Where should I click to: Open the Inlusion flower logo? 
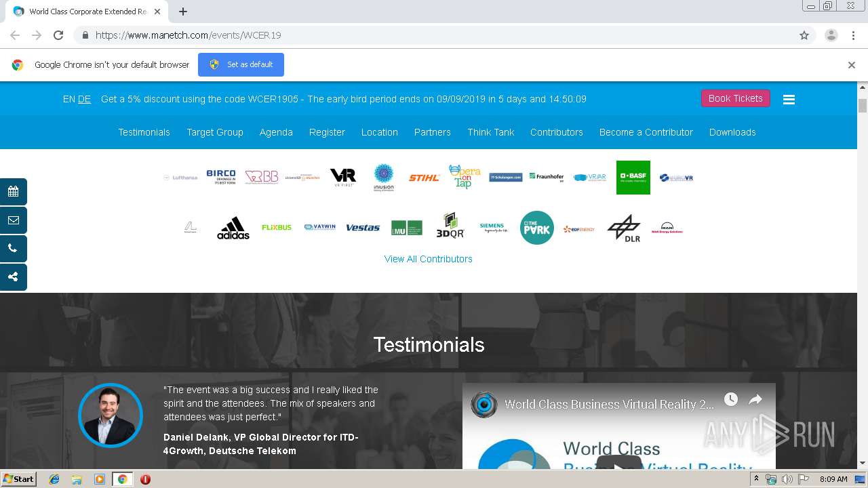tap(384, 177)
